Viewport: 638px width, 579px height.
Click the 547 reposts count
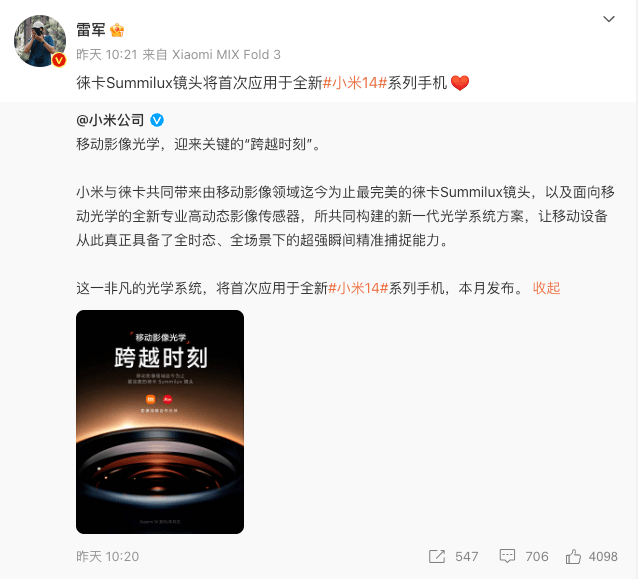(x=467, y=556)
